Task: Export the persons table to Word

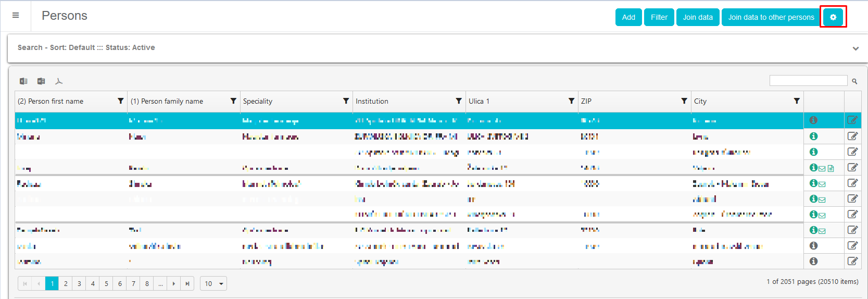Action: coord(41,81)
